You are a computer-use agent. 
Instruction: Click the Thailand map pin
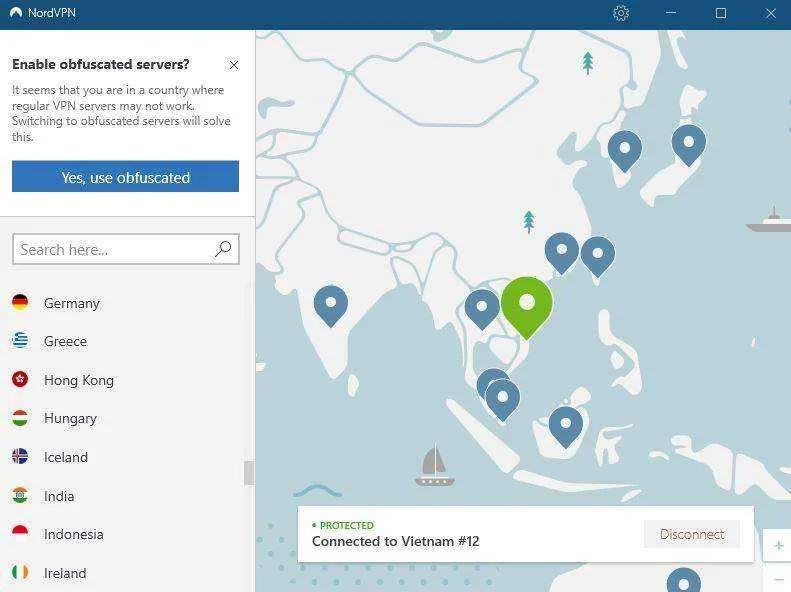481,308
